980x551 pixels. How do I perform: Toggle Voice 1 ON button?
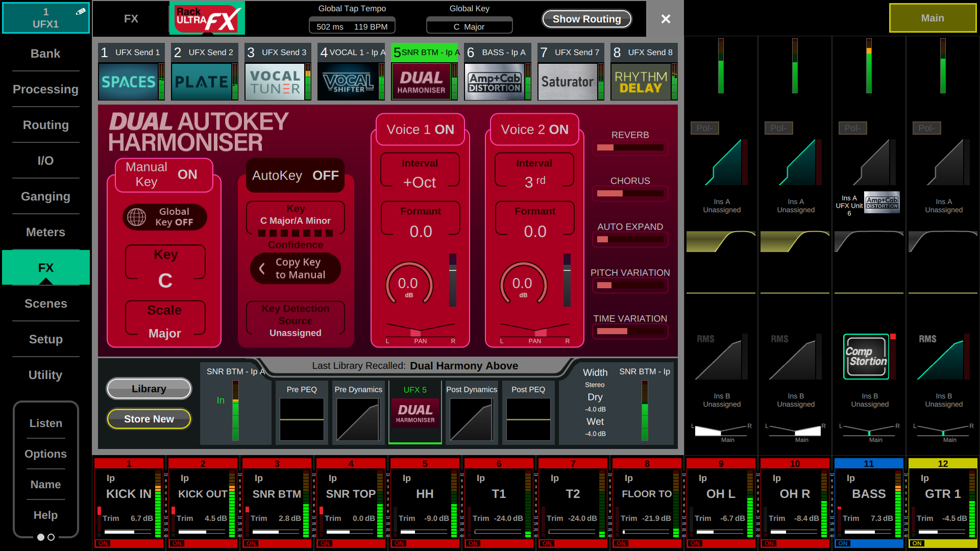(420, 130)
